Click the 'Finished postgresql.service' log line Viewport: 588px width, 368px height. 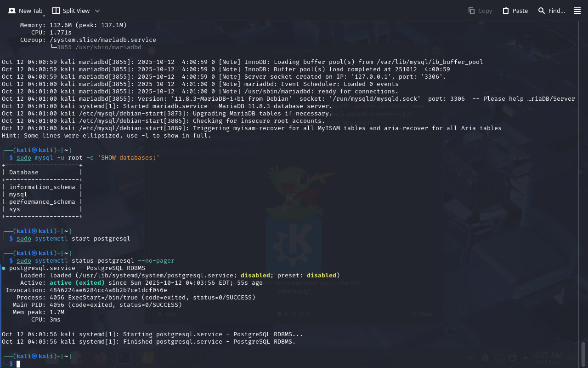point(148,342)
